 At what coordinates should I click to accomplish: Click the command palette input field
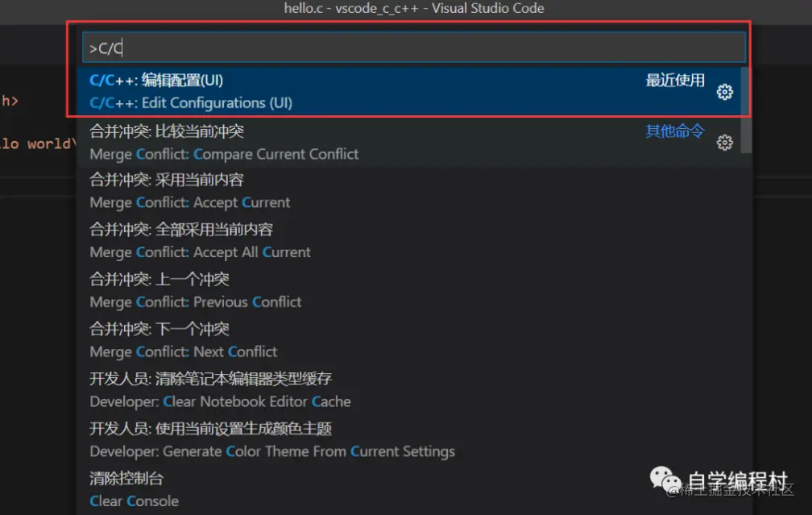[414, 48]
